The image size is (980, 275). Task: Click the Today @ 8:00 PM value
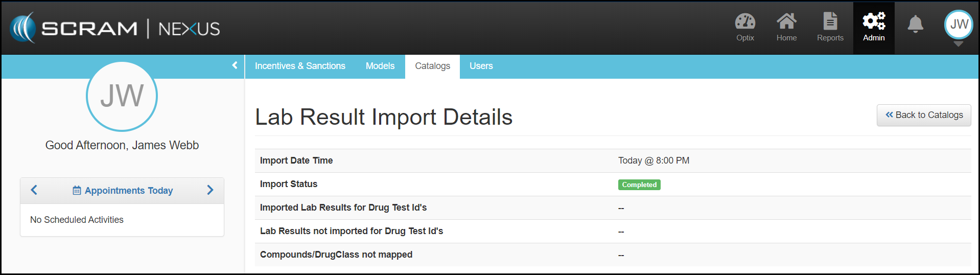[653, 161]
